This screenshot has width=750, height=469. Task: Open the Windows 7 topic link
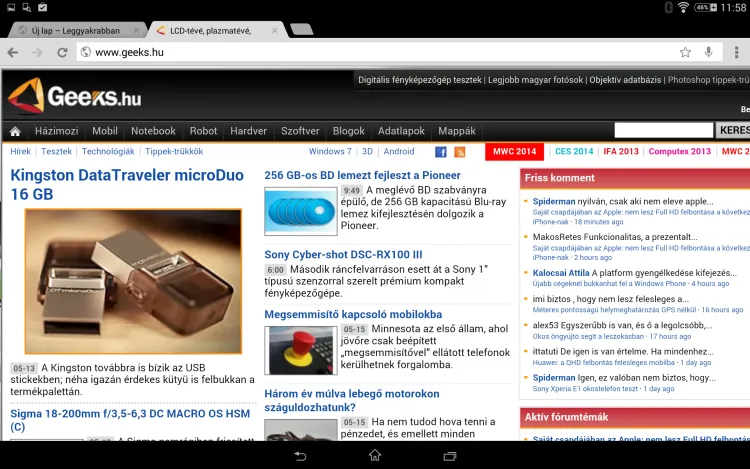tap(330, 152)
